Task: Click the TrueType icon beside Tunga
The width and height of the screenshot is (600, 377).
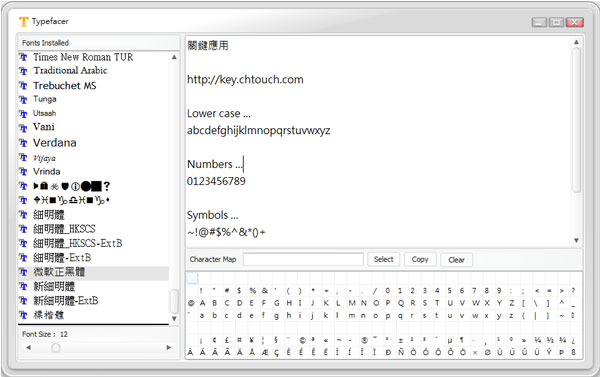Action: coord(23,100)
